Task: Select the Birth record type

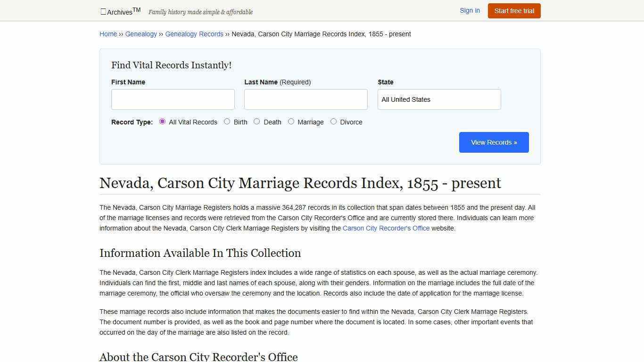Action: [227, 121]
